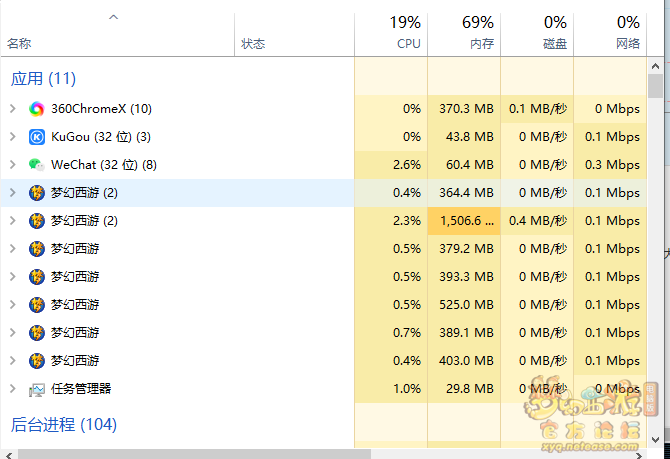Viewport: 670px width, 459px height.
Task: Click the 2.6% CPU value for WeChat
Action: pos(407,165)
